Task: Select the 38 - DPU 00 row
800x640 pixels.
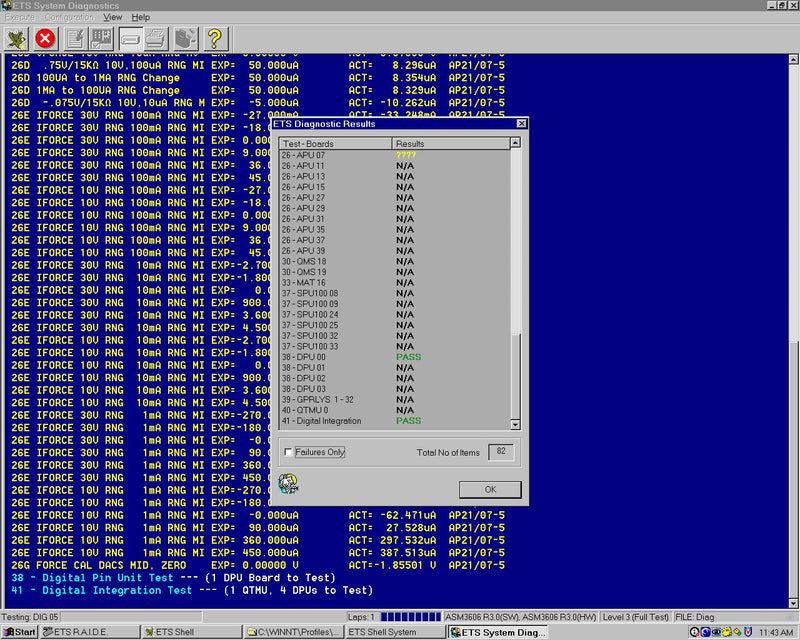Action: point(340,356)
